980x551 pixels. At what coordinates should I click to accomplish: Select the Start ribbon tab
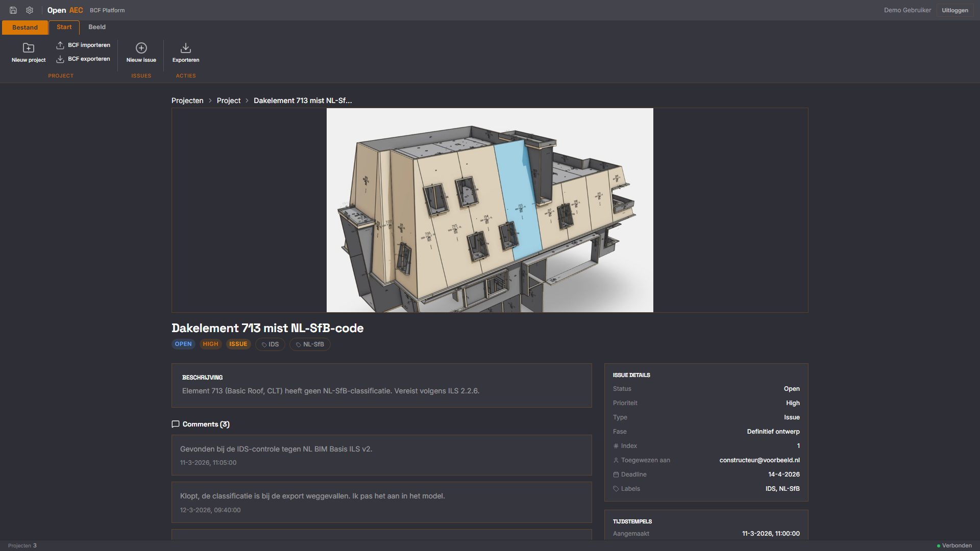tap(64, 27)
